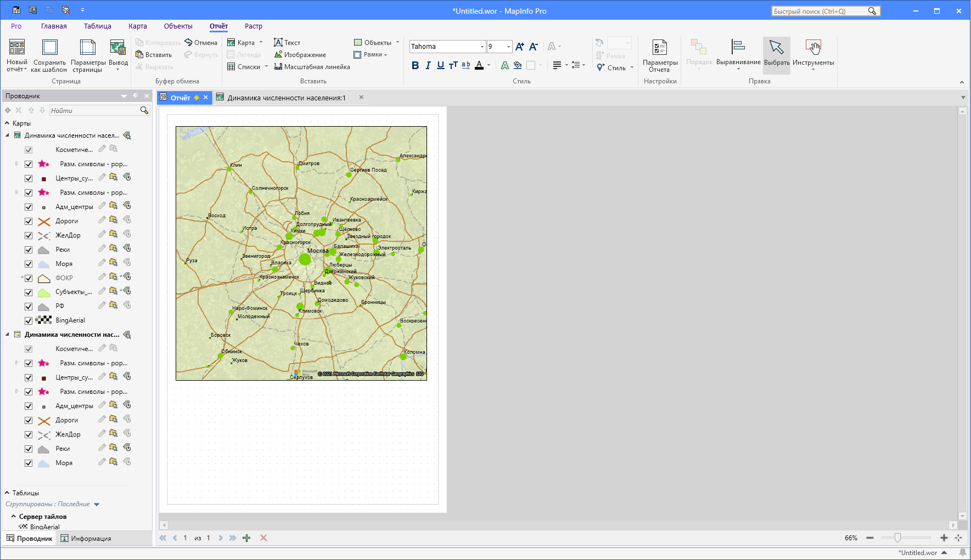Uncheck the Дороги layer in first map

pyautogui.click(x=29, y=221)
